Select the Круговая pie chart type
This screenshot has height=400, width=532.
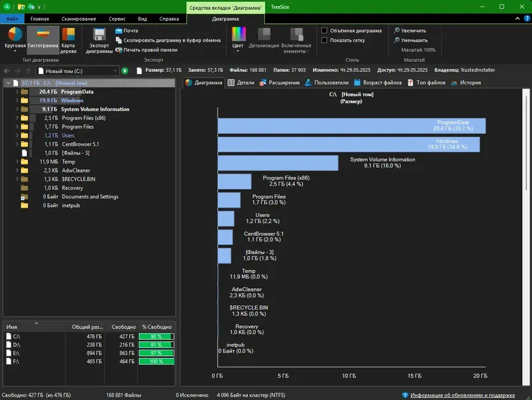[15, 40]
